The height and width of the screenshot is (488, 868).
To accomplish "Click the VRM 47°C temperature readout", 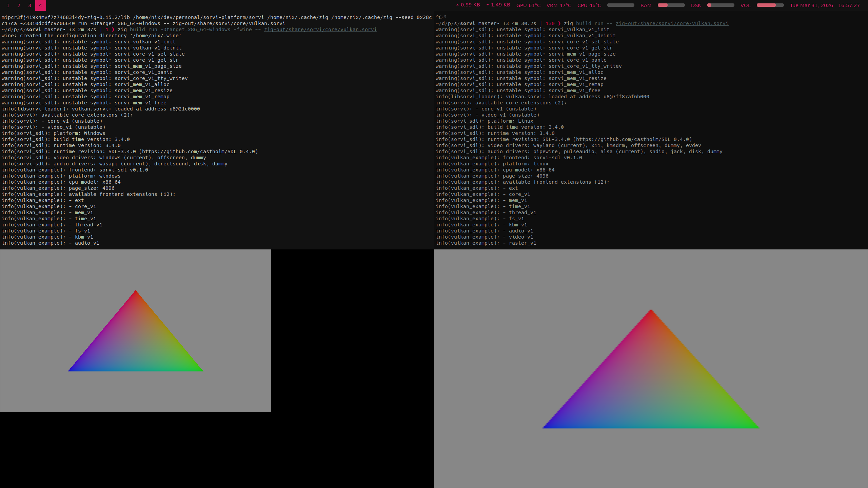I will coord(558,5).
